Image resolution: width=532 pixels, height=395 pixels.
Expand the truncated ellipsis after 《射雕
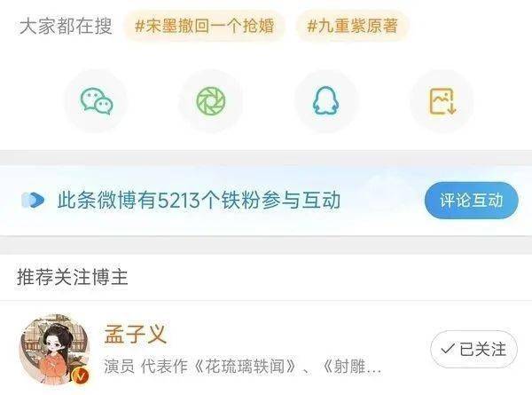coord(373,367)
